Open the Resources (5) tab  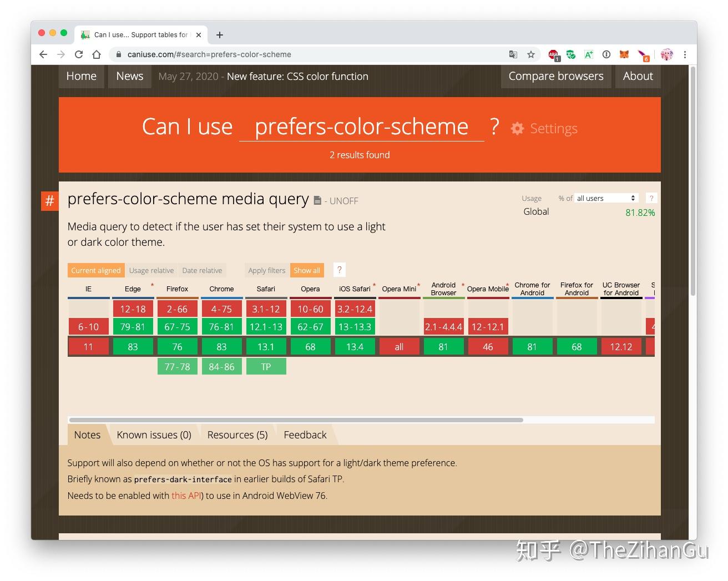coord(237,435)
